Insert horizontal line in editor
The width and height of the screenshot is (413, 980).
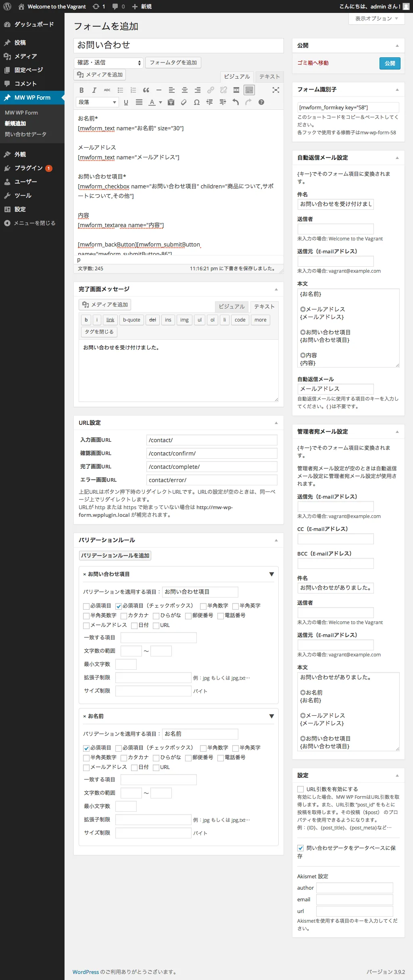coord(159,90)
